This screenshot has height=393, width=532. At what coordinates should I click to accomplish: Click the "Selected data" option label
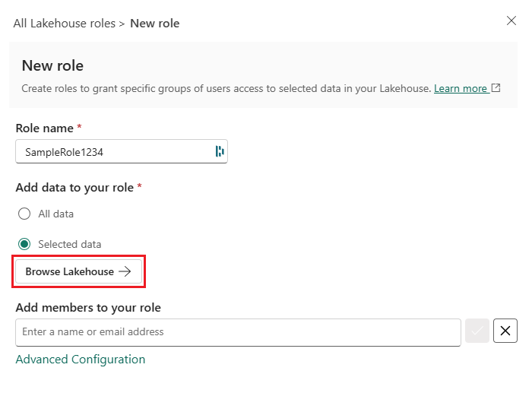pos(70,244)
